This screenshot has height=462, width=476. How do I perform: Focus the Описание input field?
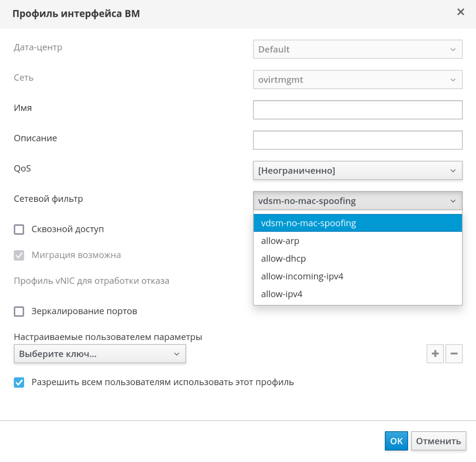(x=357, y=140)
